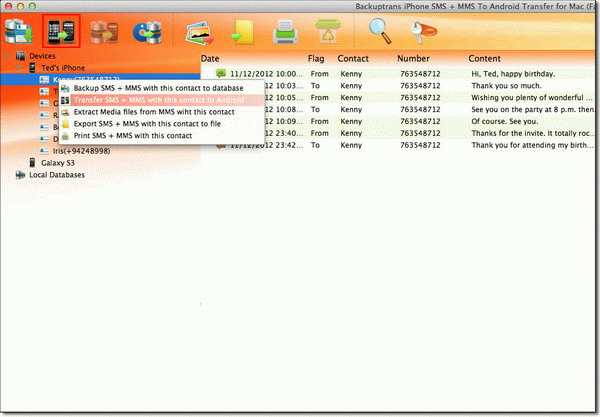
Task: Select the Devices root label
Action: click(x=42, y=56)
